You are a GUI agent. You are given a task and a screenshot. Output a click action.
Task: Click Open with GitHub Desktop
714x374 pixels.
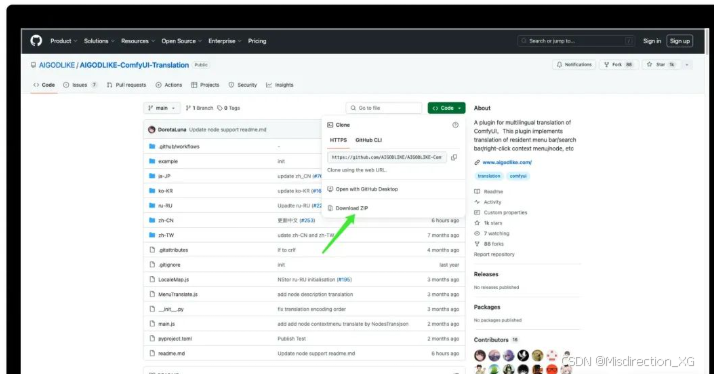(362, 189)
